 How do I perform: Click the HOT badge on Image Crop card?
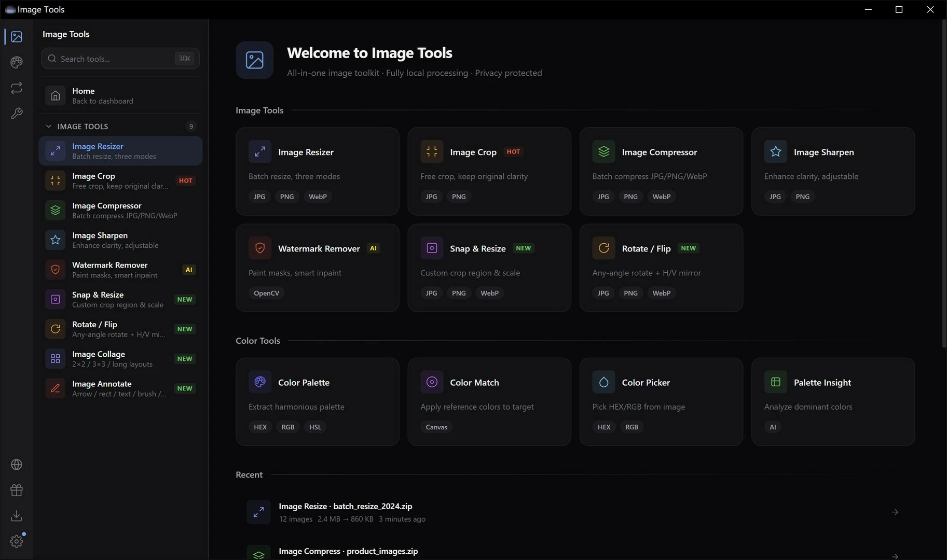[513, 151]
